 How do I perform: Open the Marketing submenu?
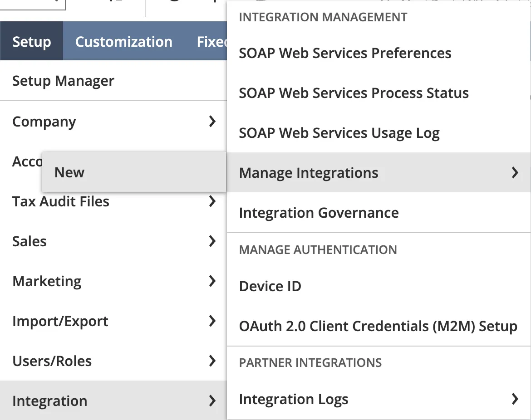[113, 281]
